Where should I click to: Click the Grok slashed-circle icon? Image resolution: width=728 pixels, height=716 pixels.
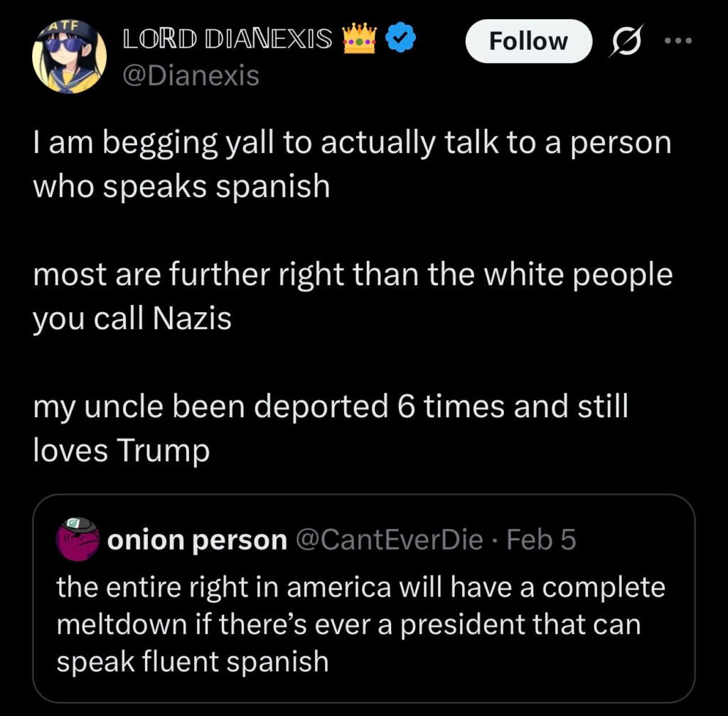[626, 41]
